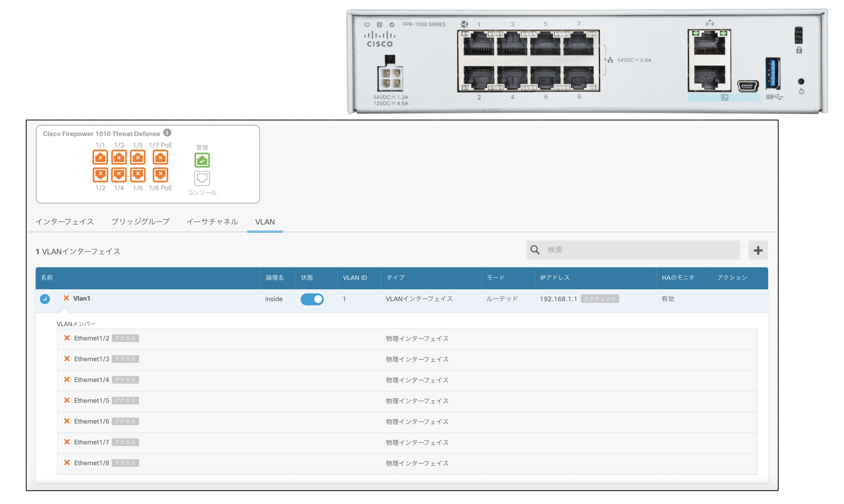The width and height of the screenshot is (844, 504).
Task: Click the 1/8 PoE port icon
Action: pos(160,175)
